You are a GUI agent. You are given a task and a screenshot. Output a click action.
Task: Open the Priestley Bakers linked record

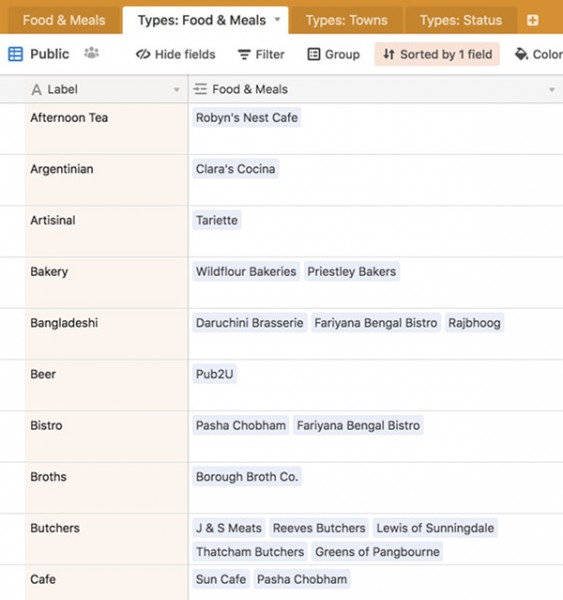click(x=352, y=271)
